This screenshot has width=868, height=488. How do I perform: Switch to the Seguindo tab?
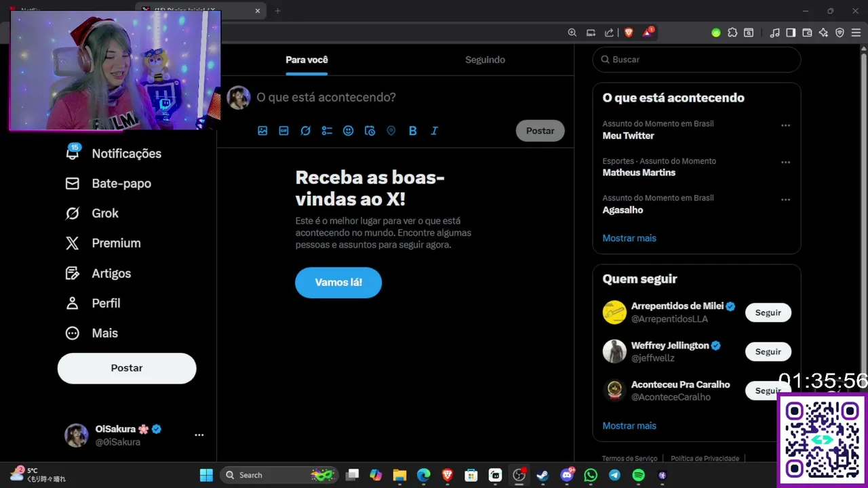[x=485, y=60]
